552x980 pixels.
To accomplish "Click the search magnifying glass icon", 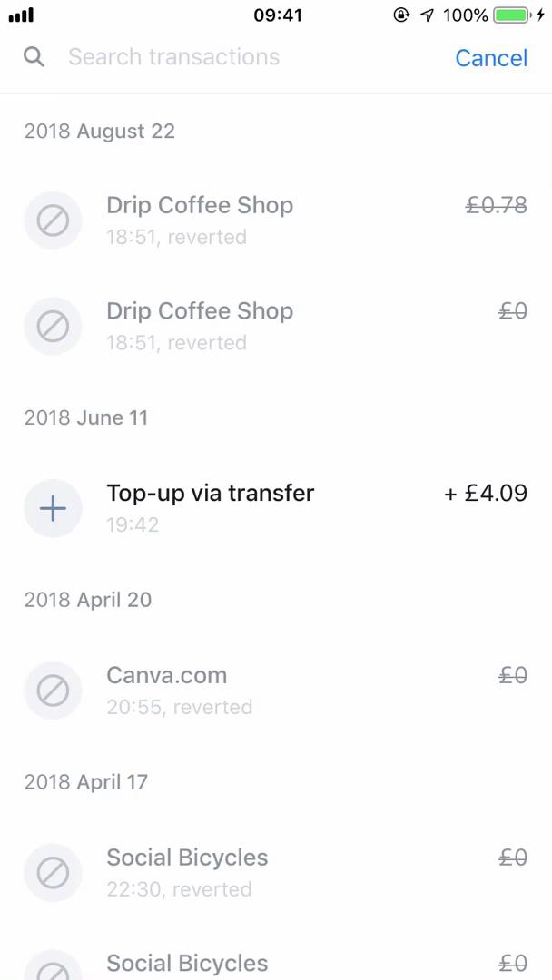I will coord(34,56).
